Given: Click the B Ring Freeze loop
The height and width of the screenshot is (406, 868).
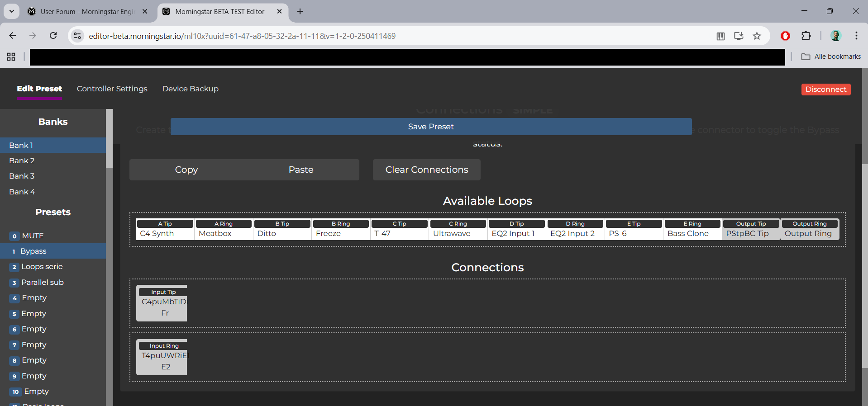Looking at the screenshot, I should coord(341,229).
